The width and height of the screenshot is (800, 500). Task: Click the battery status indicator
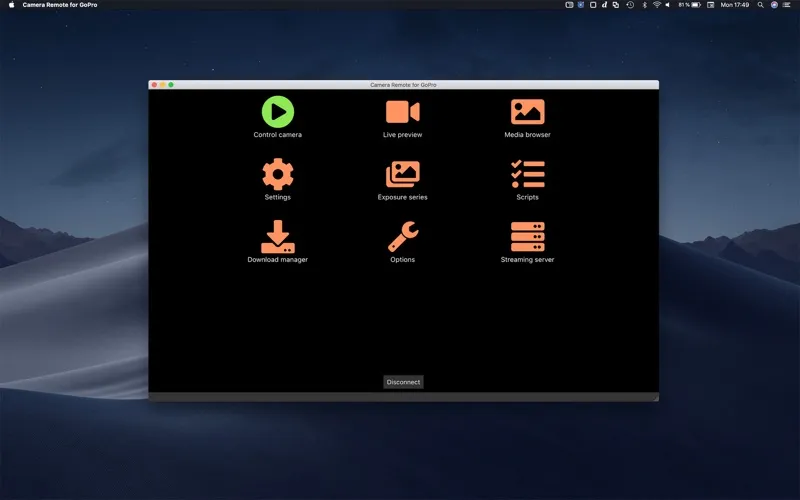tap(689, 5)
